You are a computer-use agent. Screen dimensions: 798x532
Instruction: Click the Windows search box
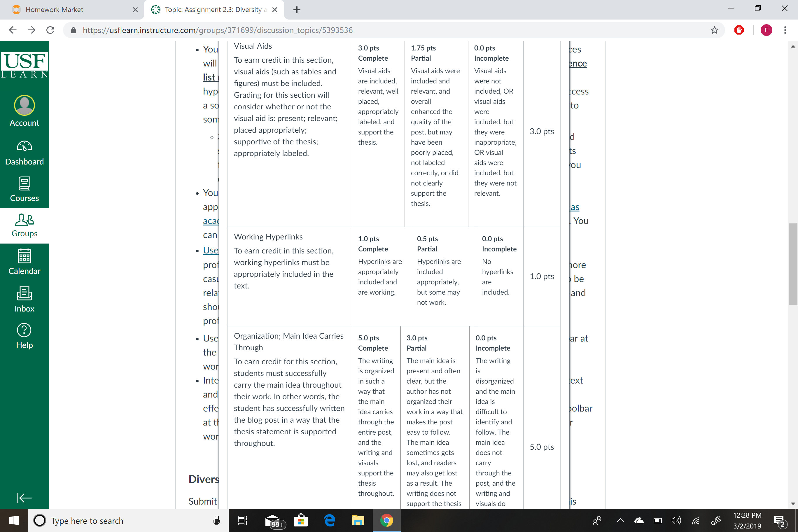point(128,520)
